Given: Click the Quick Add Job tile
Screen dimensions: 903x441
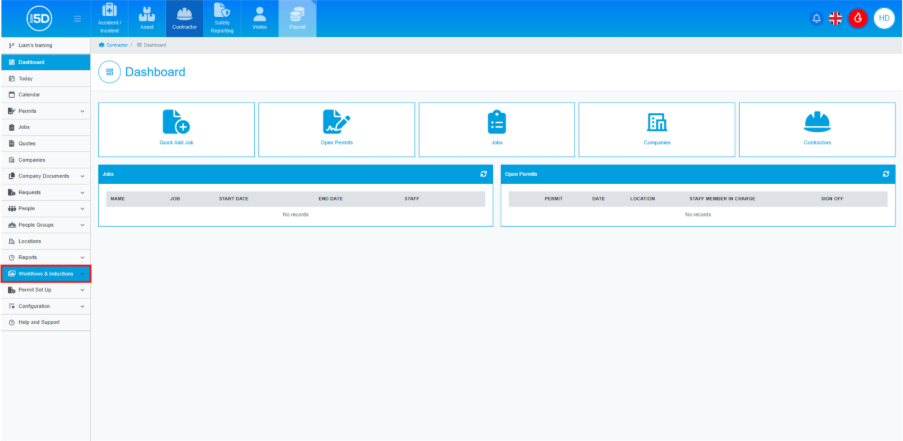Looking at the screenshot, I should (176, 129).
